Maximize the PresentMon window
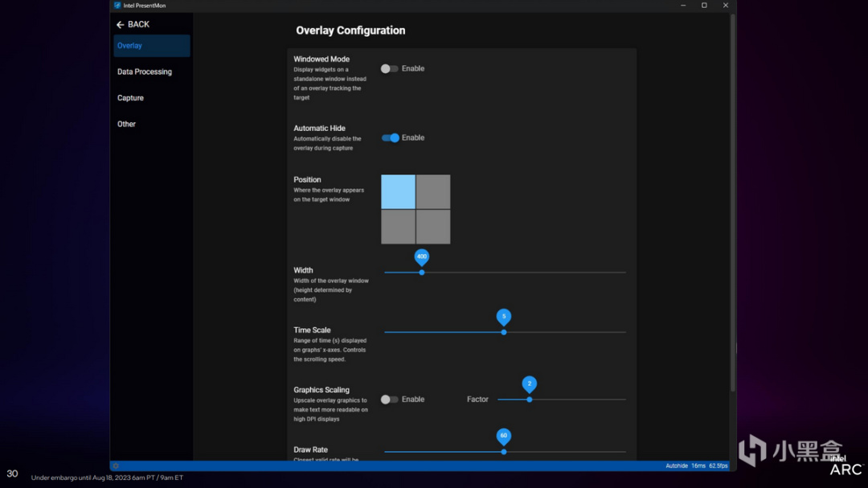 coord(704,6)
